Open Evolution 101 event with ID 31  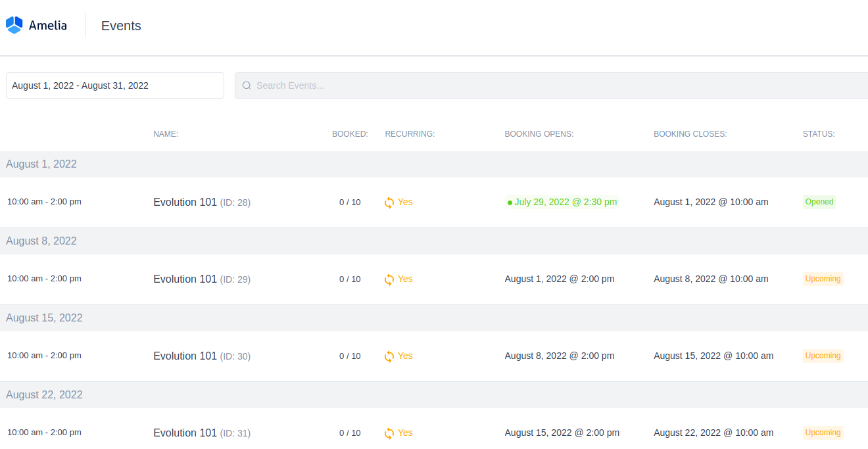[x=185, y=433]
